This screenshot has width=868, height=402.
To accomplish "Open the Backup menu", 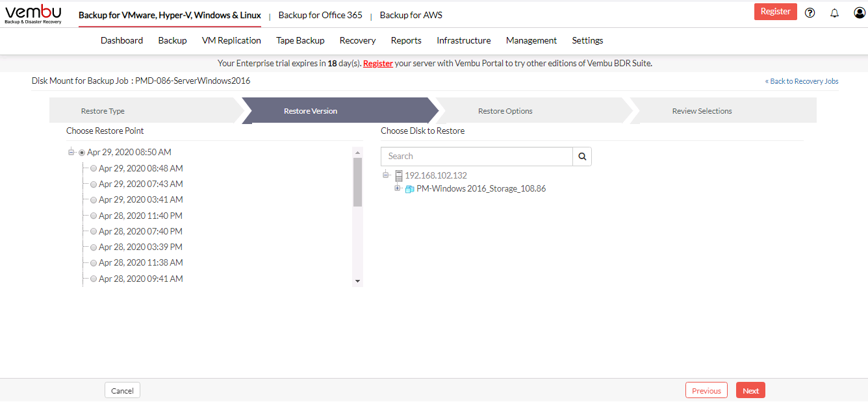I will pos(172,40).
